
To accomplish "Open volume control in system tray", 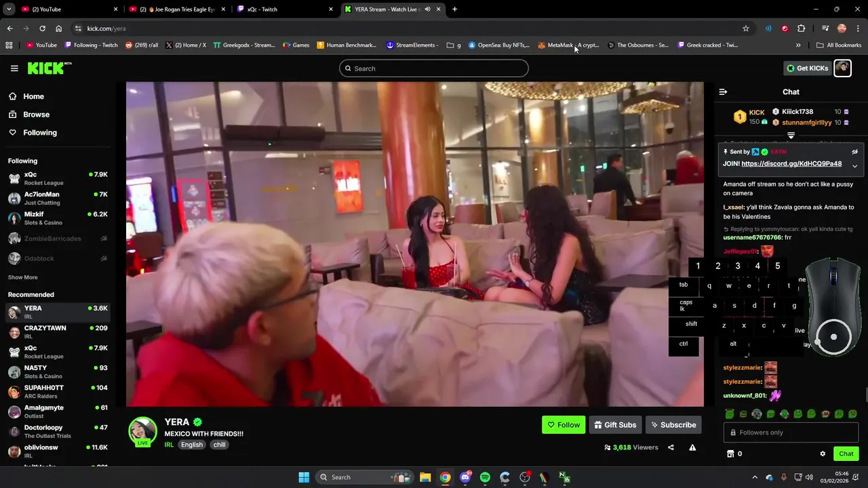I will point(810,477).
